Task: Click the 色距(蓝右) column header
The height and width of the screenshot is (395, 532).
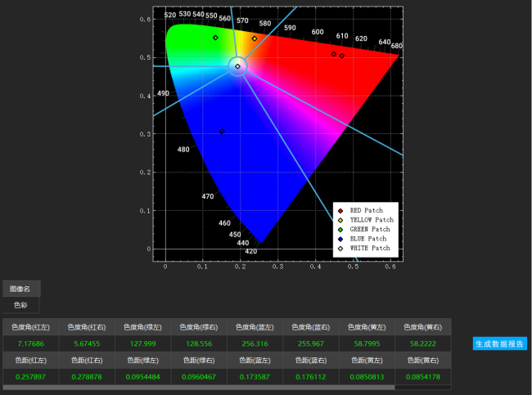Action: [310, 360]
